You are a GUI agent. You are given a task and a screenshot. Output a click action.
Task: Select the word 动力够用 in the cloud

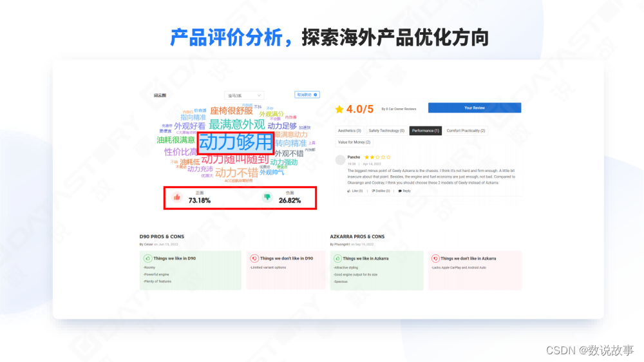(x=236, y=142)
